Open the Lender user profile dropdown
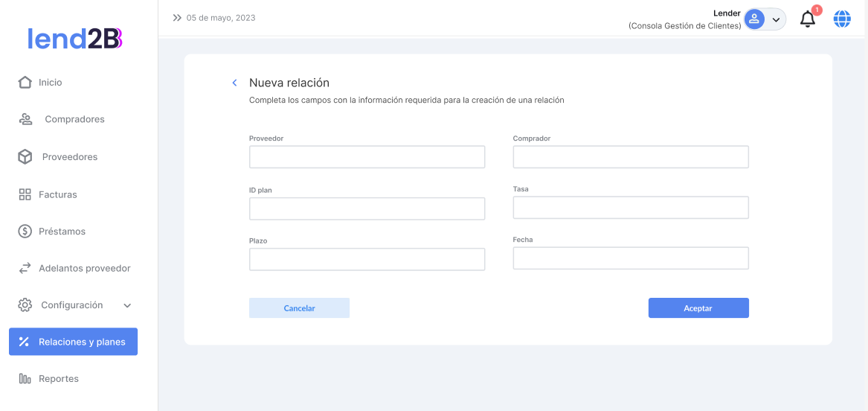Screen dimensions: 868x411 (x=765, y=19)
